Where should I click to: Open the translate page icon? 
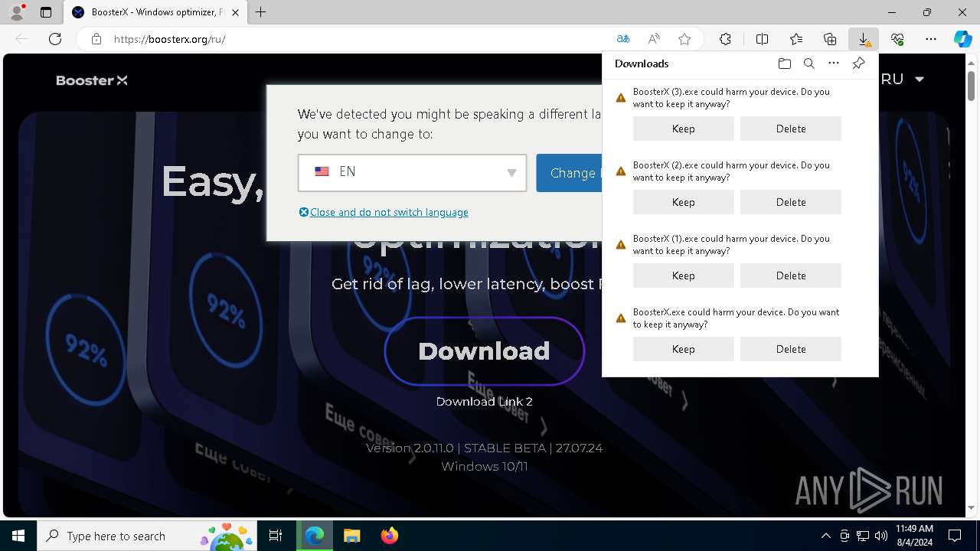(x=623, y=39)
